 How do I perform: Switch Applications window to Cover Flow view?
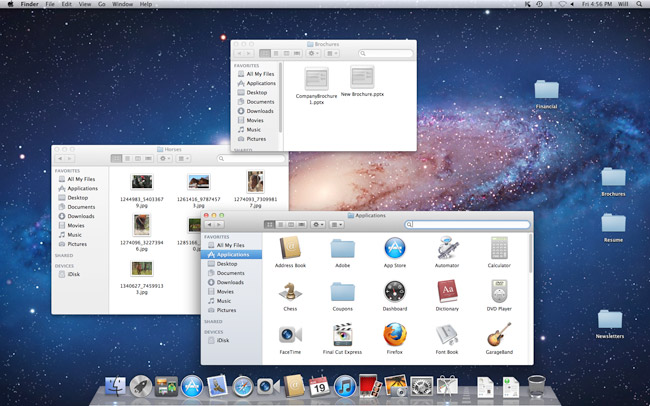click(x=299, y=224)
